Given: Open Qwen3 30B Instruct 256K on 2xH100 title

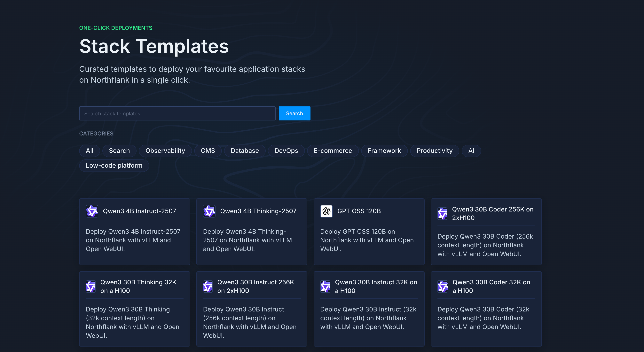Looking at the screenshot, I should pyautogui.click(x=256, y=286).
